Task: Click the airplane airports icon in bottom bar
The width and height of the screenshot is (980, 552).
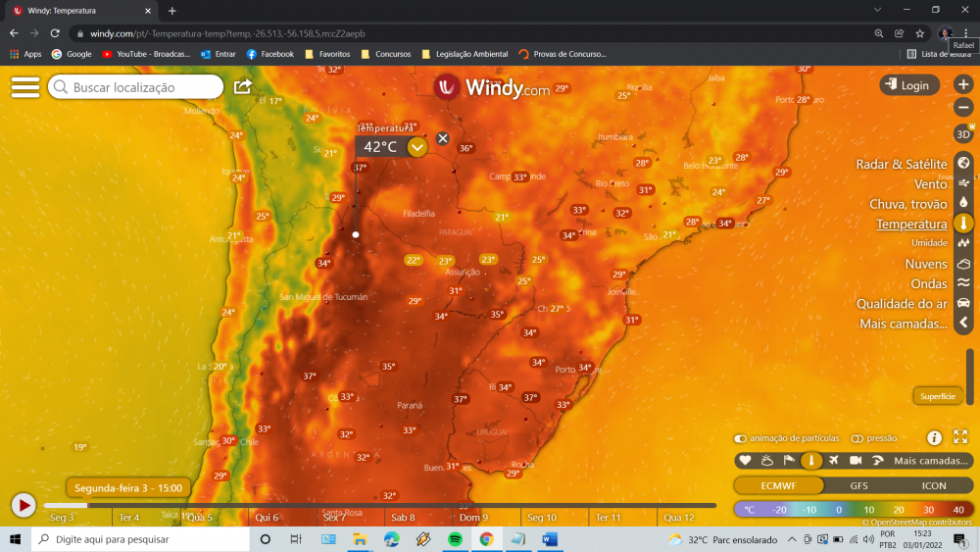Action: (833, 461)
